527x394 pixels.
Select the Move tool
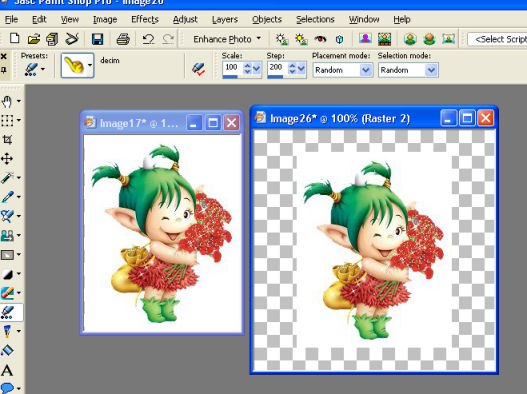[x=7, y=159]
